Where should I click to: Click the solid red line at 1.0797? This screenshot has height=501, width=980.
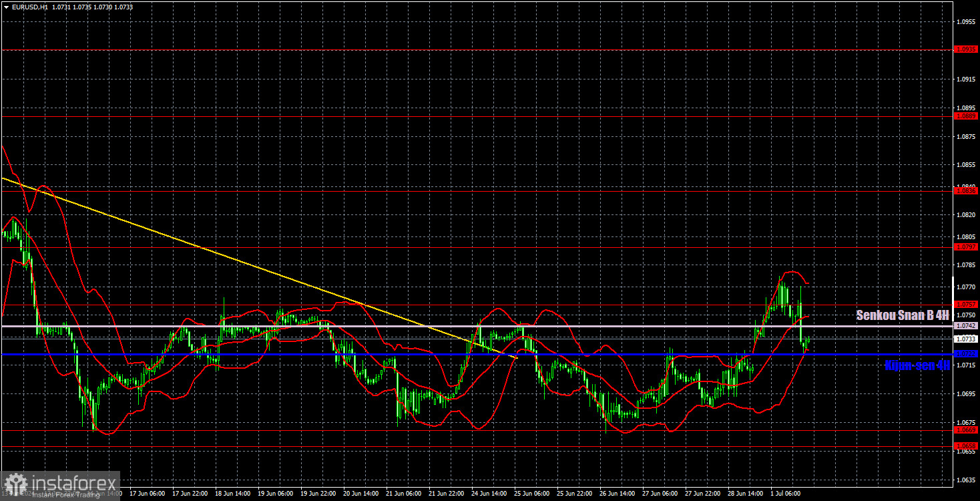point(476,247)
